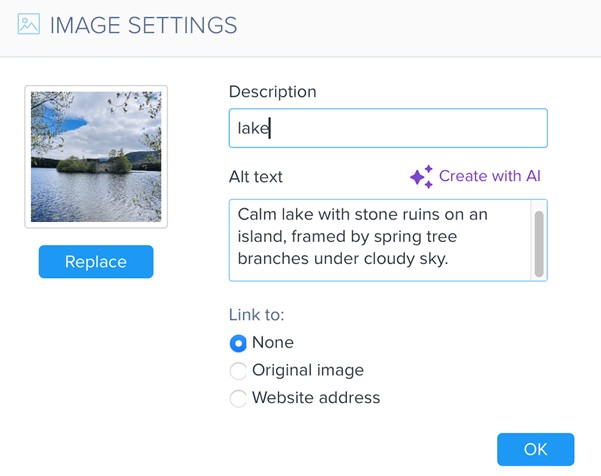Confirm settings with the OK button
This screenshot has height=476, width=601.
[535, 449]
